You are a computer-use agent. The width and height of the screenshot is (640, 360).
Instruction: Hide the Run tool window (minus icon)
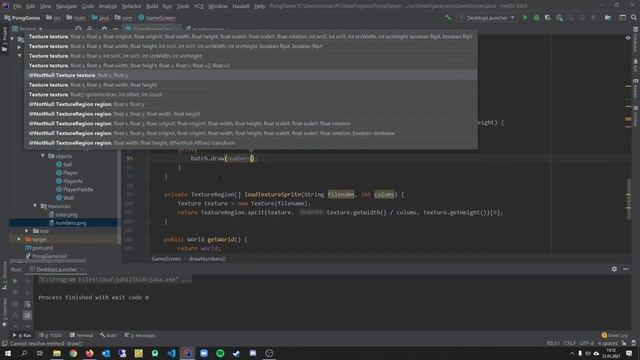(x=625, y=269)
